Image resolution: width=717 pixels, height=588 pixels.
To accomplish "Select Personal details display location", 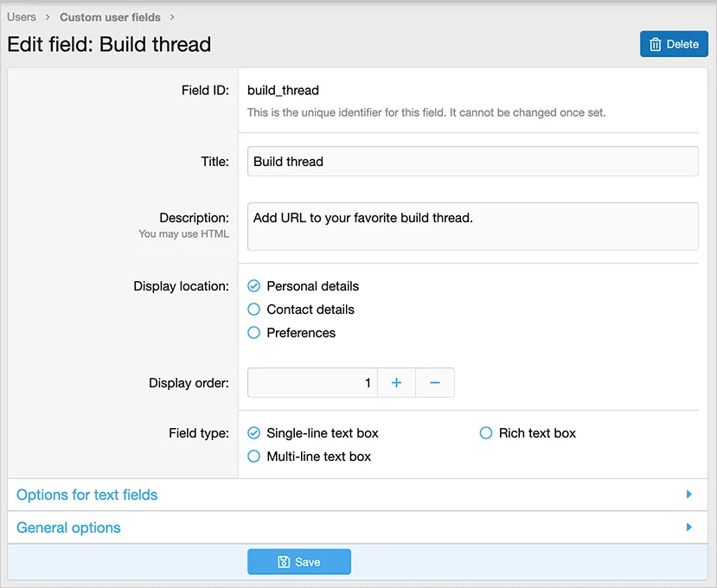I will coord(254,286).
